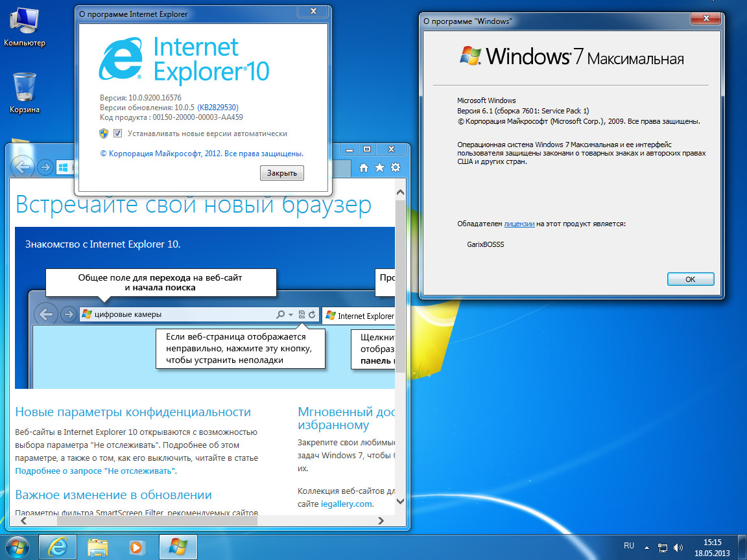Close the 'О программе Windows' dialog
Viewport: 747px width, 560px height.
[x=706, y=19]
